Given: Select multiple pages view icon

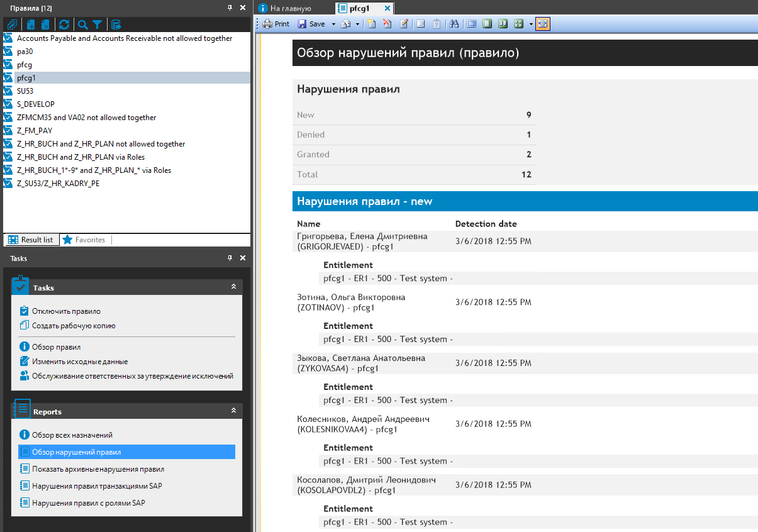Looking at the screenshot, I should tap(518, 24).
